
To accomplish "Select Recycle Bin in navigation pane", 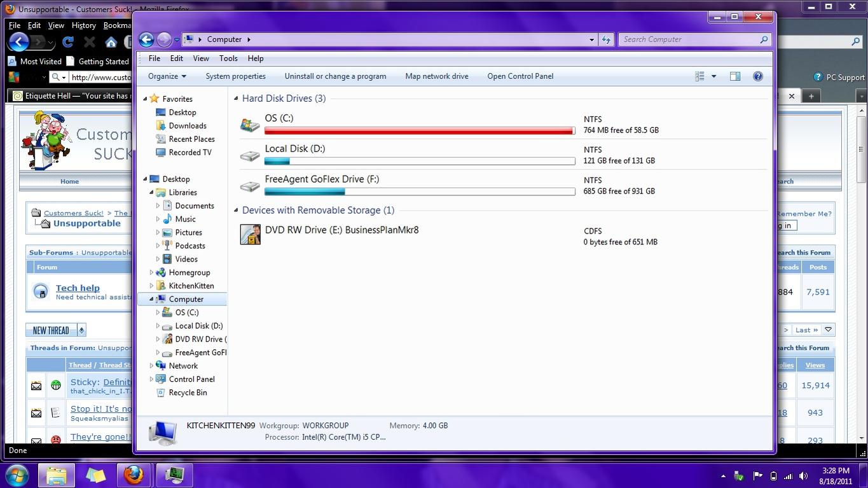I will [188, 393].
